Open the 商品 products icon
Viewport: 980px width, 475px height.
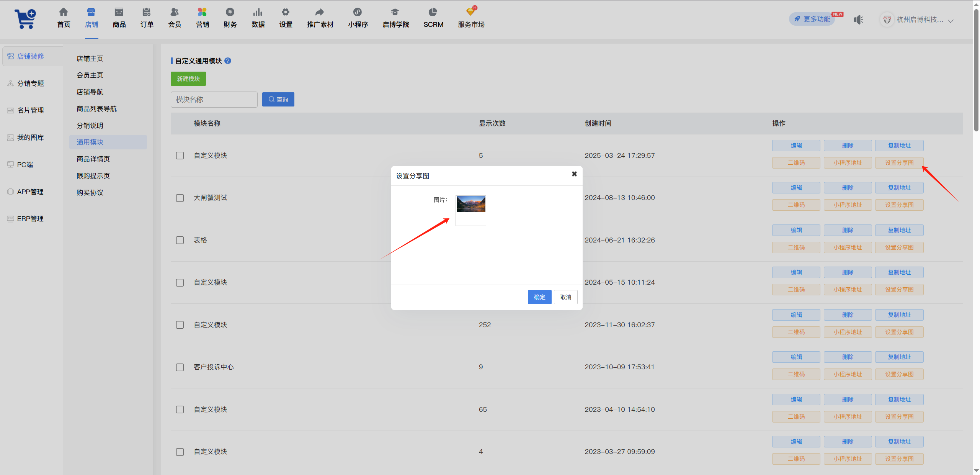[119, 12]
